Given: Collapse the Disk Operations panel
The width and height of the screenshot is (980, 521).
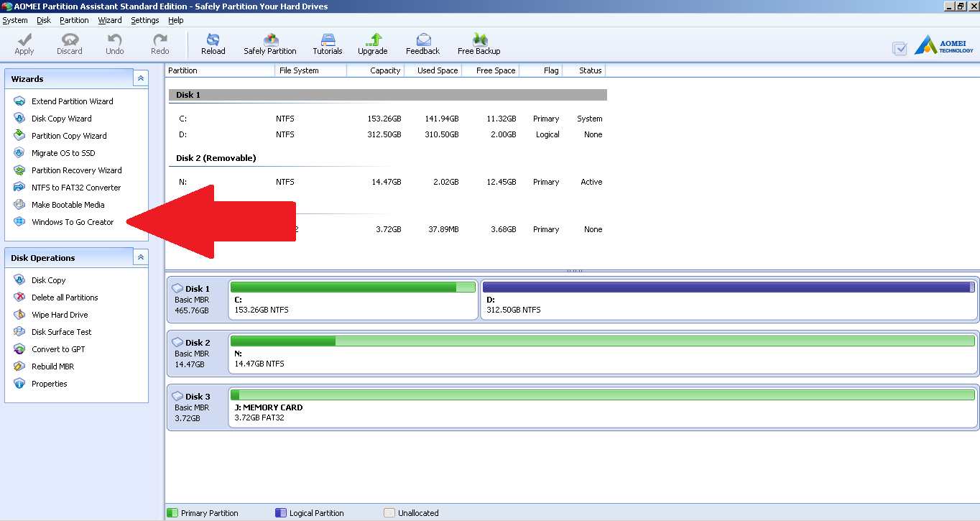Looking at the screenshot, I should click(x=141, y=257).
